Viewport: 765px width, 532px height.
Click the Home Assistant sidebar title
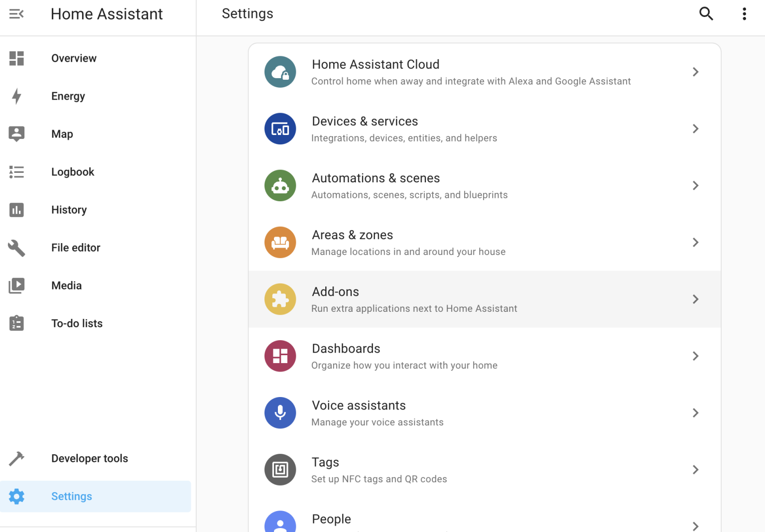point(107,14)
